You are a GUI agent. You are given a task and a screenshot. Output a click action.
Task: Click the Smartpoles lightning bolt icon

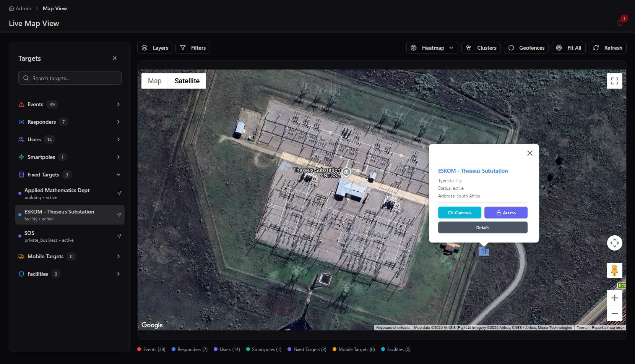21,157
